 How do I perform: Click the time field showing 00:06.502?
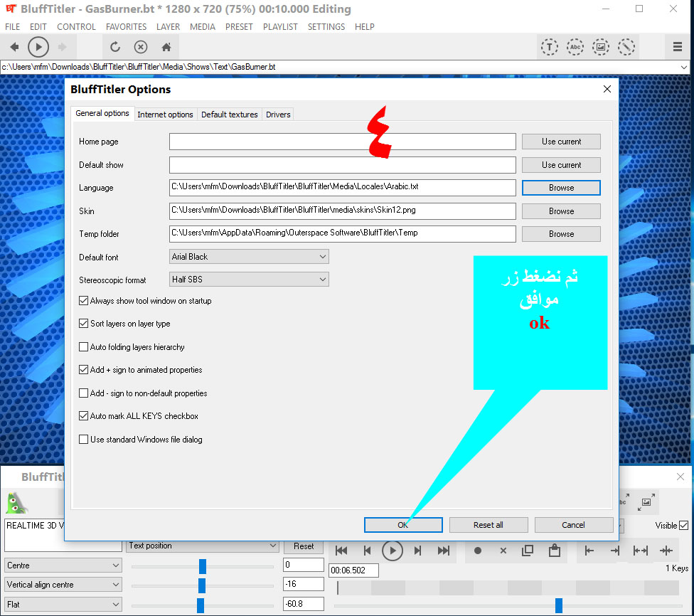coord(353,570)
